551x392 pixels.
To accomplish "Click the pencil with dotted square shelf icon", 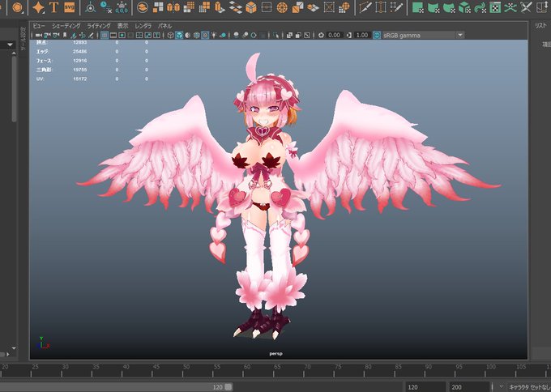I will click(397, 7).
